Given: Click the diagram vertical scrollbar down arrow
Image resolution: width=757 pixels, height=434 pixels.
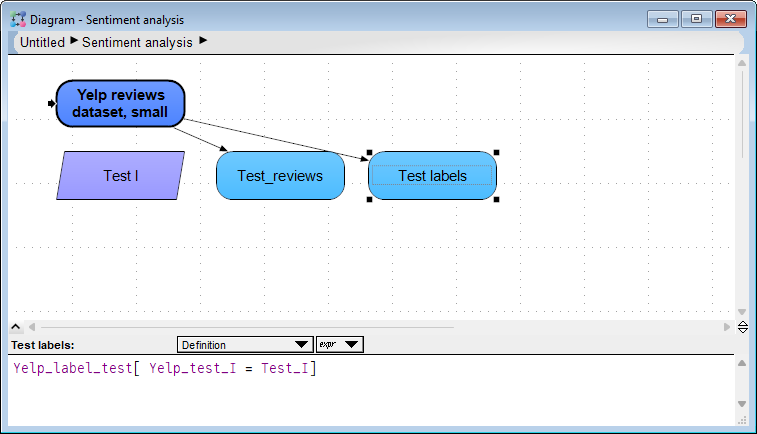Looking at the screenshot, I should (742, 312).
